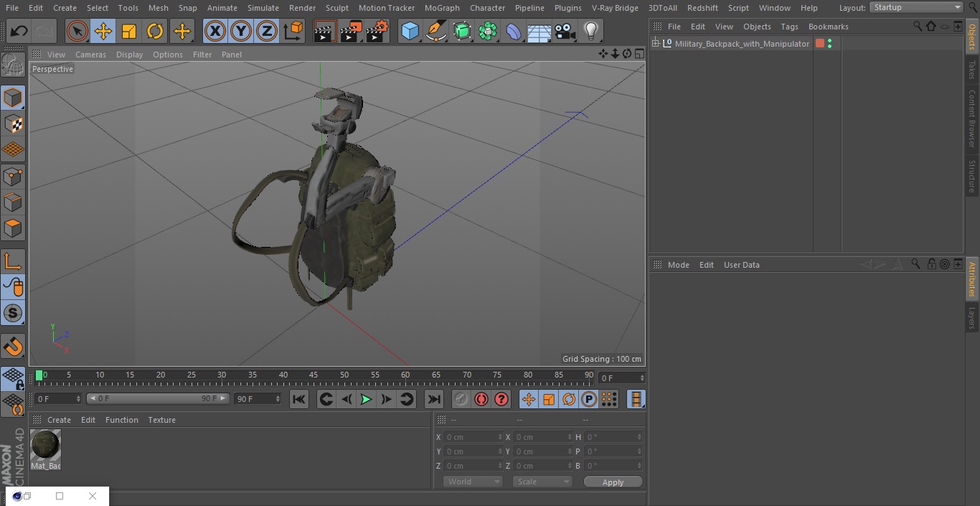Open the MoGraph array icon

tap(488, 31)
